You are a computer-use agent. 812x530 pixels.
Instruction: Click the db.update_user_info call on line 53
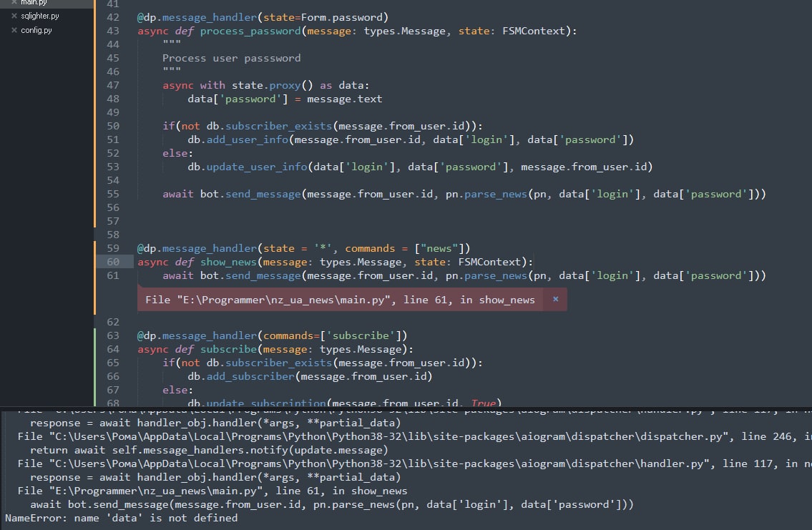pyautogui.click(x=420, y=167)
